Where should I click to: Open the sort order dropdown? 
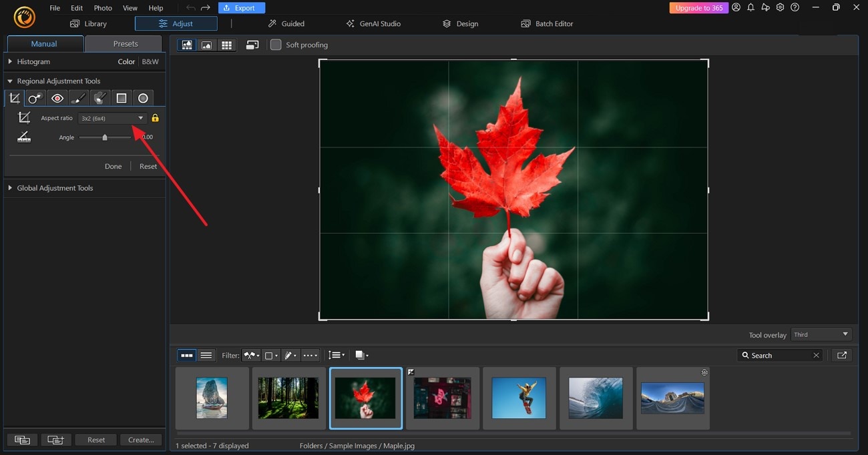[x=337, y=356]
